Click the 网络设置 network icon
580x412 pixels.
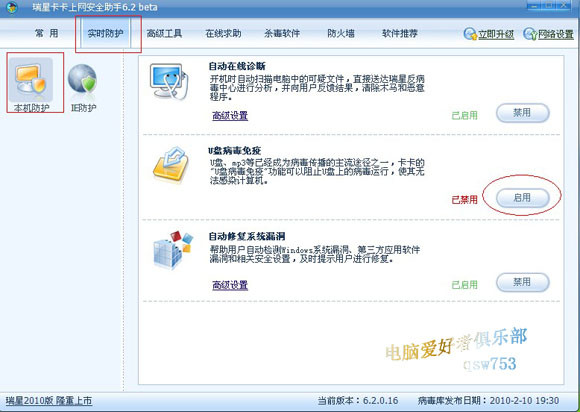530,34
